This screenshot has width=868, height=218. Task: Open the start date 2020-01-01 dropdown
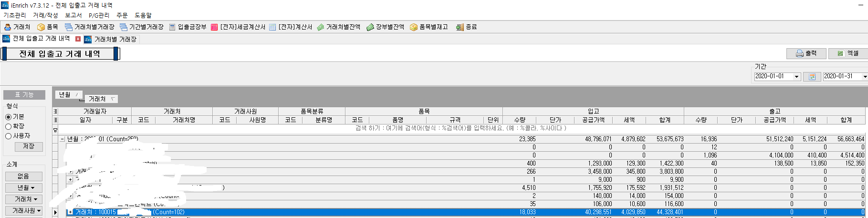(x=796, y=76)
